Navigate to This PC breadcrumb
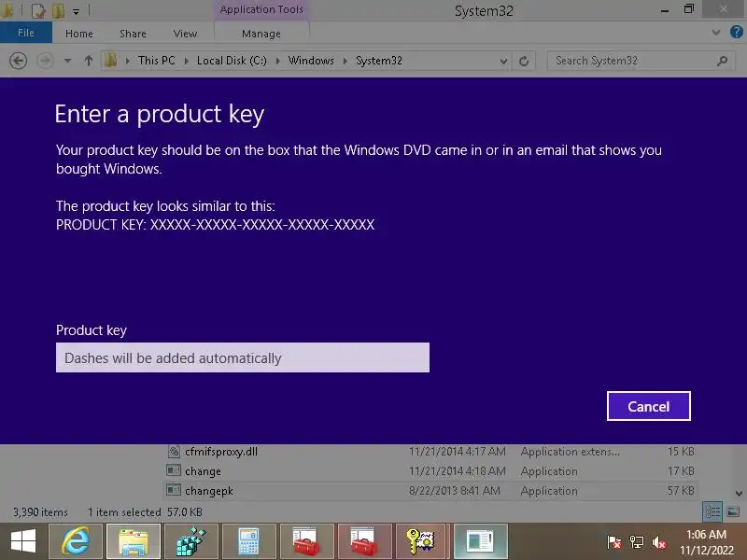This screenshot has width=747, height=560. click(156, 61)
